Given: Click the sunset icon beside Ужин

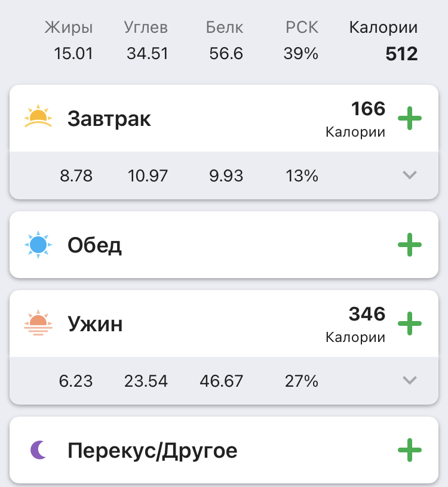Looking at the screenshot, I should (x=39, y=323).
